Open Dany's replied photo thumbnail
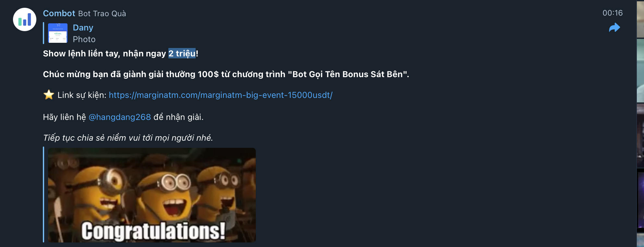This screenshot has width=644, height=247. 58,33
